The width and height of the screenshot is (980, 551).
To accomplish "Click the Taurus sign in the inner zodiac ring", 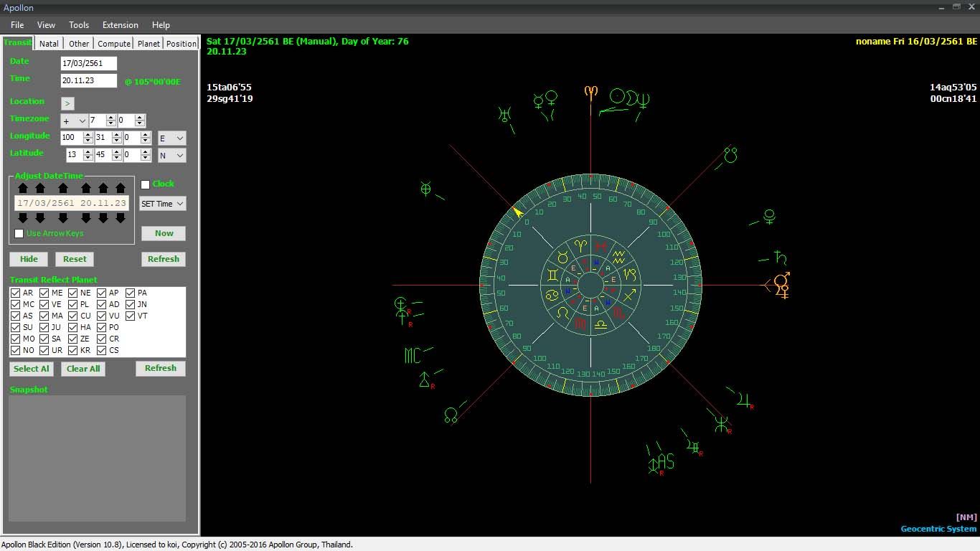I will (562, 256).
